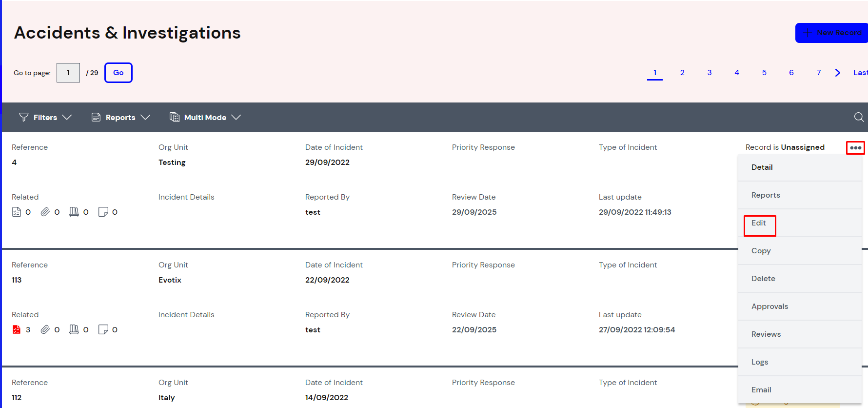The height and width of the screenshot is (408, 868).
Task: Open the three-dots menu for record 4
Action: (855, 147)
